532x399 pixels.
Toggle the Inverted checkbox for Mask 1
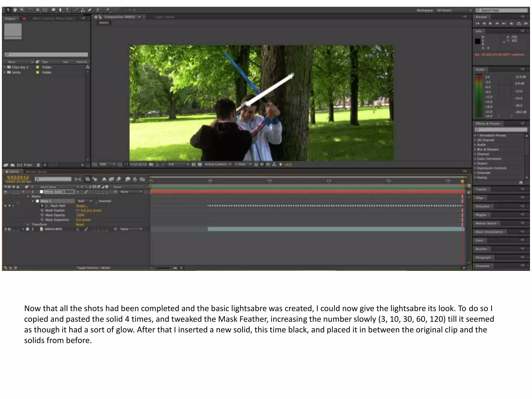(97, 201)
